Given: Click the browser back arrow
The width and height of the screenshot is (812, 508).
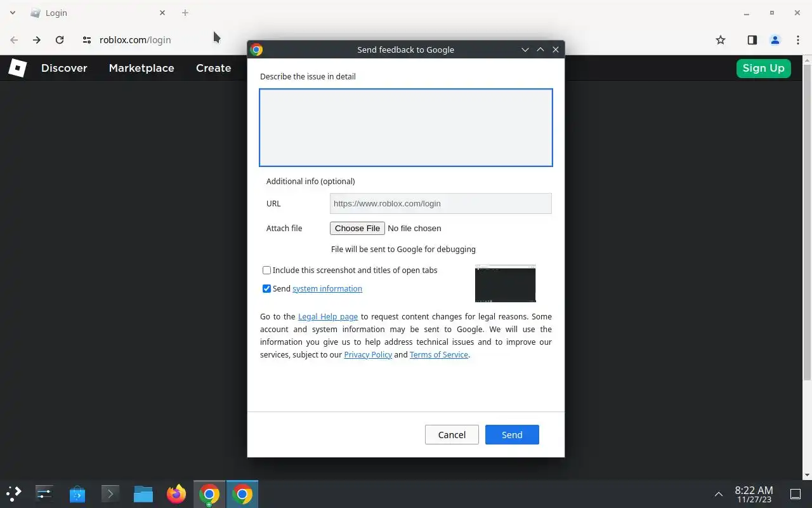Looking at the screenshot, I should [14, 40].
